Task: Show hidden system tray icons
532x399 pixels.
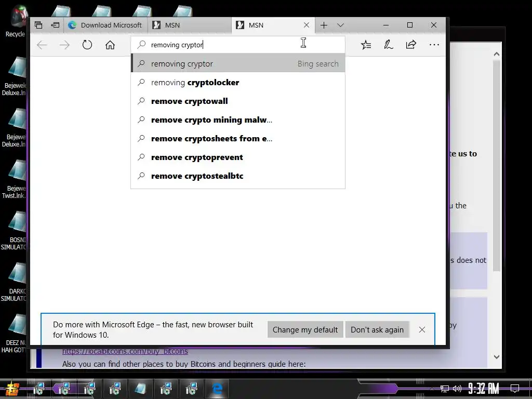Action: coord(432,389)
